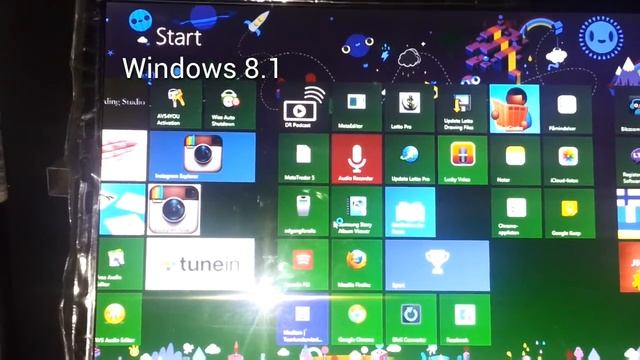Screen dimensions: 640x360
Task: Open the Sport trophy tile
Action: click(x=437, y=266)
